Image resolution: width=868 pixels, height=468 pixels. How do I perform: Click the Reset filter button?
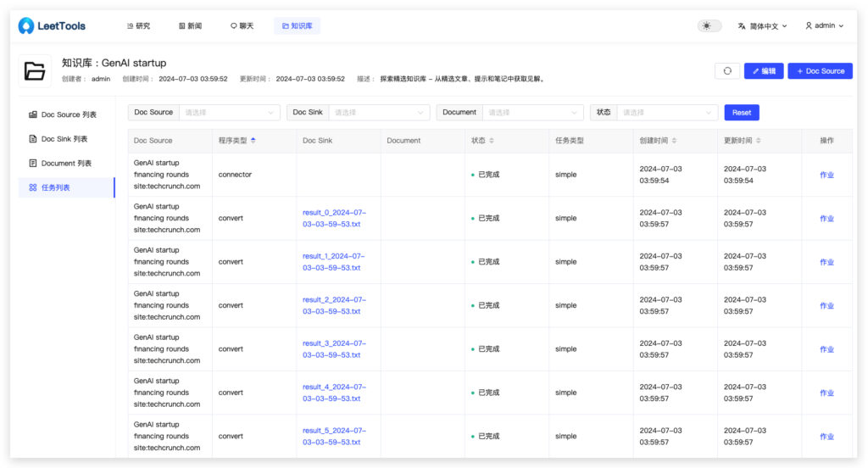(x=741, y=113)
